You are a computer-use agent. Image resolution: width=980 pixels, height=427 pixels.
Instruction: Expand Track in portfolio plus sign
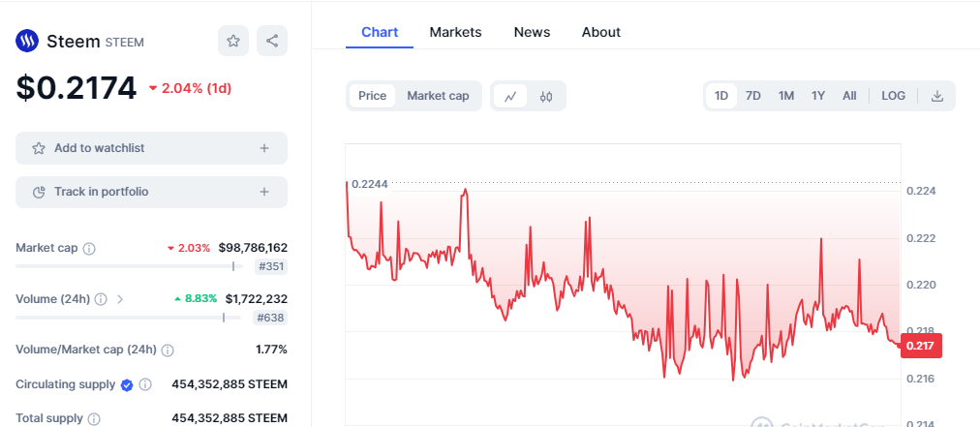pos(264,192)
